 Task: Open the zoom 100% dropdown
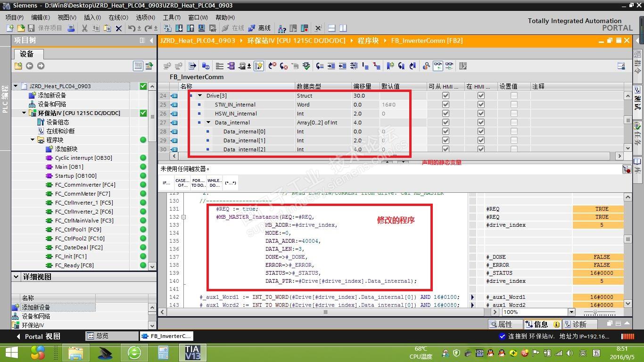571,312
